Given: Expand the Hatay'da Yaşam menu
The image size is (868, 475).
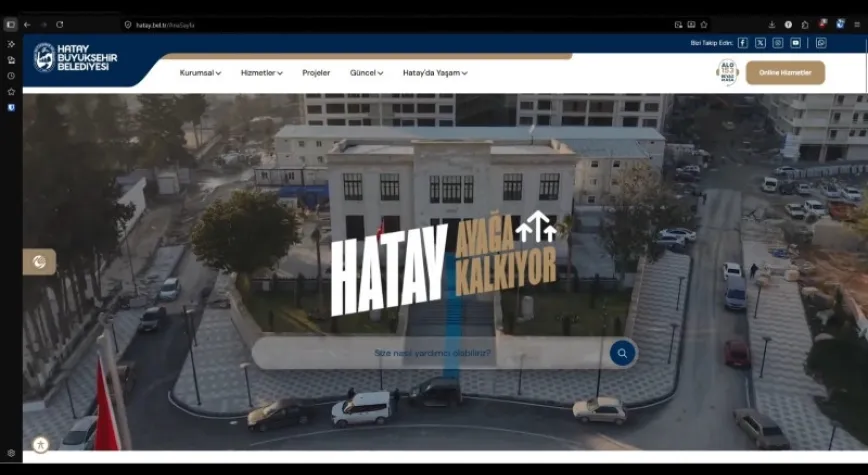Looking at the screenshot, I should (x=435, y=73).
